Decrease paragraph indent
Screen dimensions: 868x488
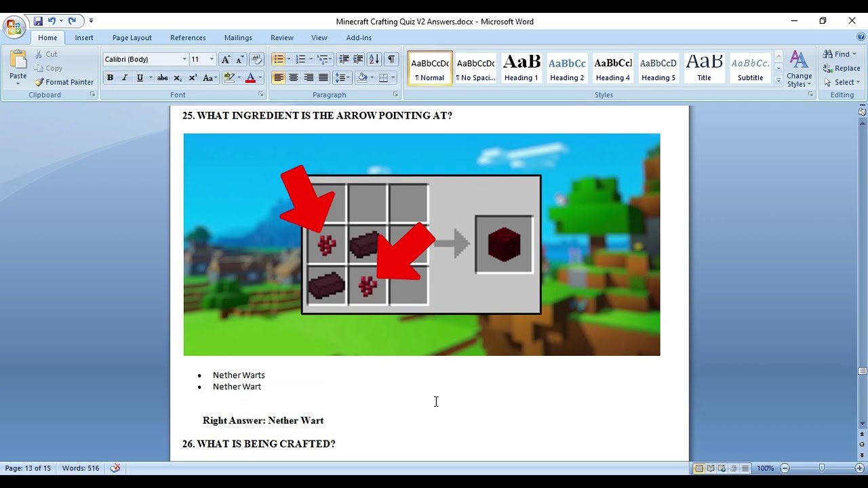344,59
